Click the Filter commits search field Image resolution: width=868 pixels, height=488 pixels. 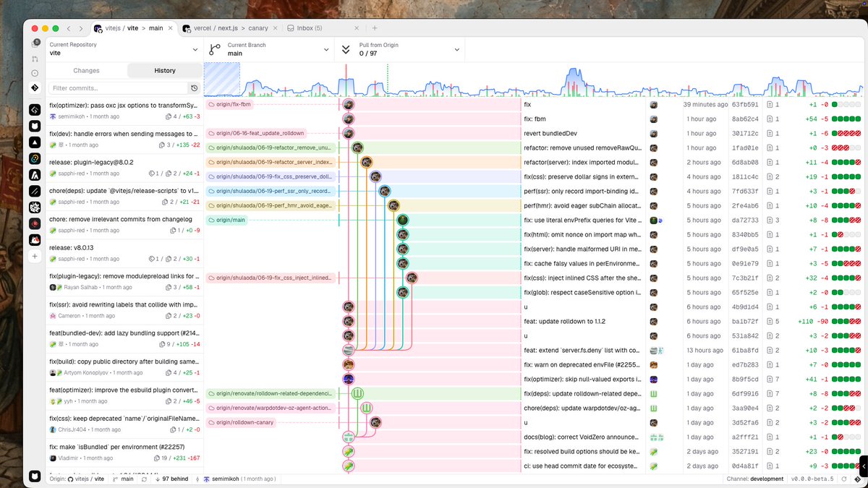point(119,88)
